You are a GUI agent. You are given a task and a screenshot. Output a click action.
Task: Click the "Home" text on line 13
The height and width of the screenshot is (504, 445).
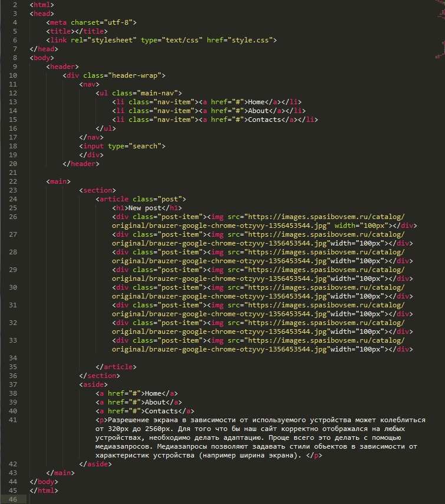pos(258,102)
